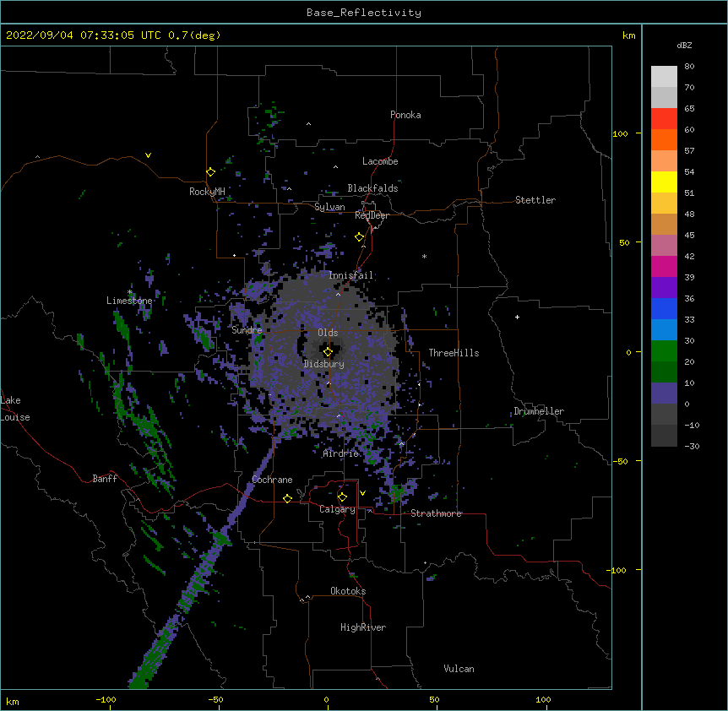This screenshot has height=711, width=728.
Task: Select the yellow 54 dBZ color swatch
Action: coord(664,182)
